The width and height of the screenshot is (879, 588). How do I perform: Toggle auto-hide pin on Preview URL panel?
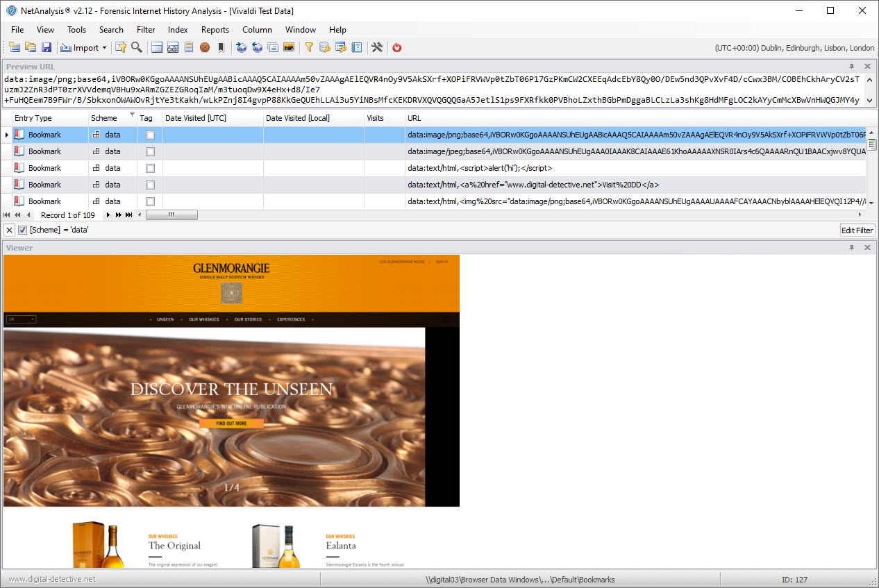pos(852,67)
